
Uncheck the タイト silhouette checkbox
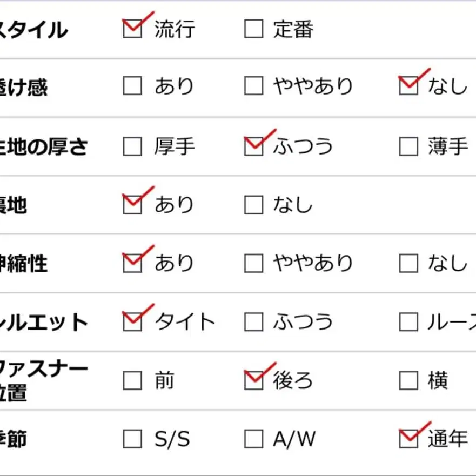click(132, 322)
